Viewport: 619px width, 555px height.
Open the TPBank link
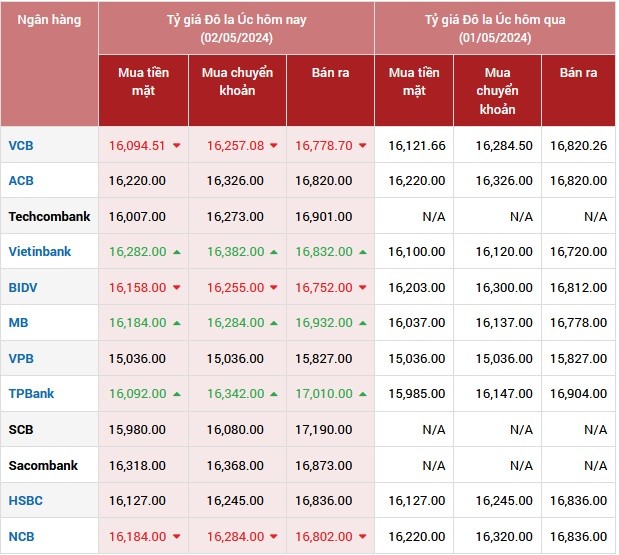click(x=31, y=394)
